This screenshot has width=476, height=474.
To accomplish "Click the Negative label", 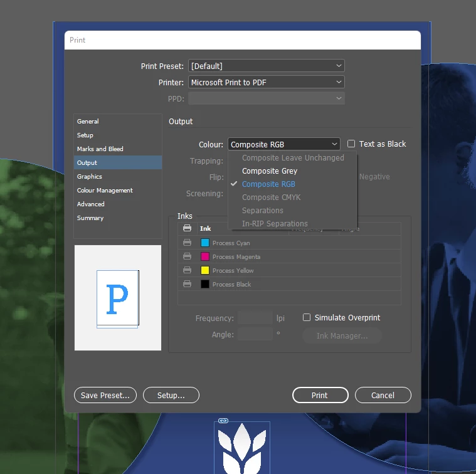I will tap(374, 177).
